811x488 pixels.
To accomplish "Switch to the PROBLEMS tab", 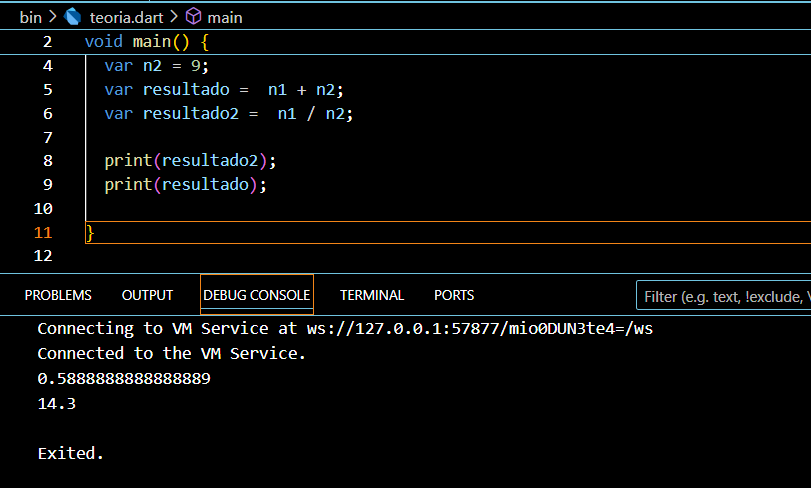I will click(x=58, y=295).
